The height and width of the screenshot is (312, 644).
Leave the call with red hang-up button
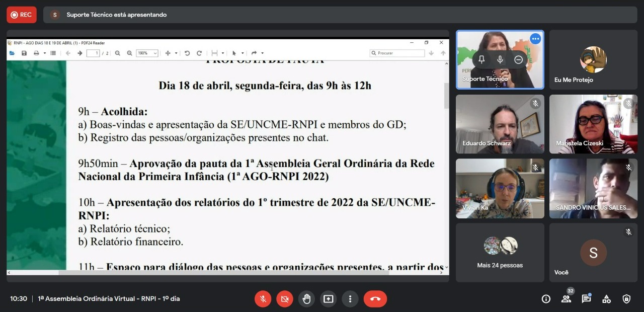pos(375,299)
